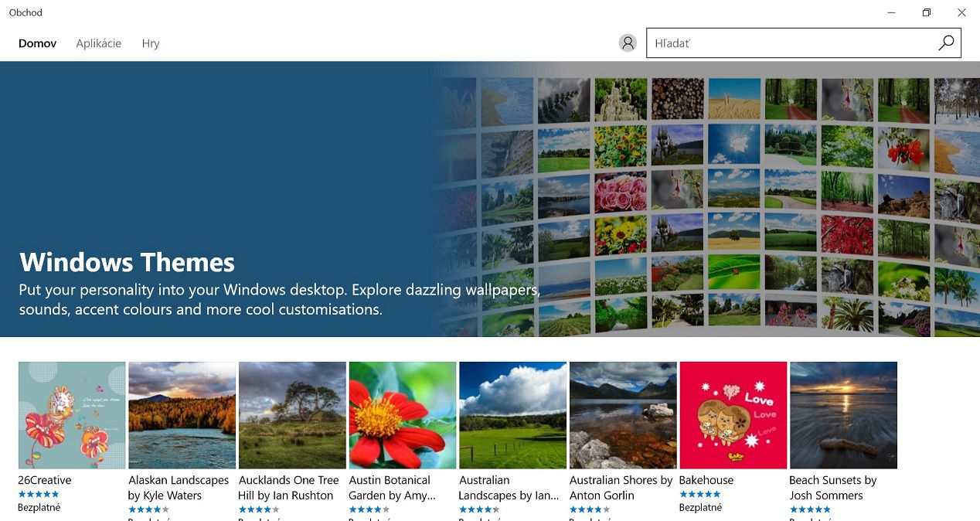Switch to the Domov tab
980x521 pixels.
37,43
